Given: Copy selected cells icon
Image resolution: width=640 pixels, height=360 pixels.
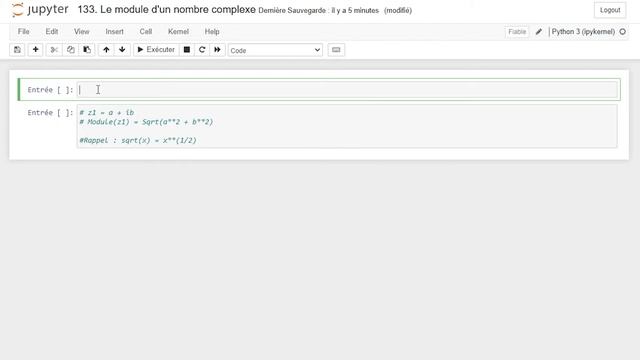Looking at the screenshot, I should pos(71,50).
